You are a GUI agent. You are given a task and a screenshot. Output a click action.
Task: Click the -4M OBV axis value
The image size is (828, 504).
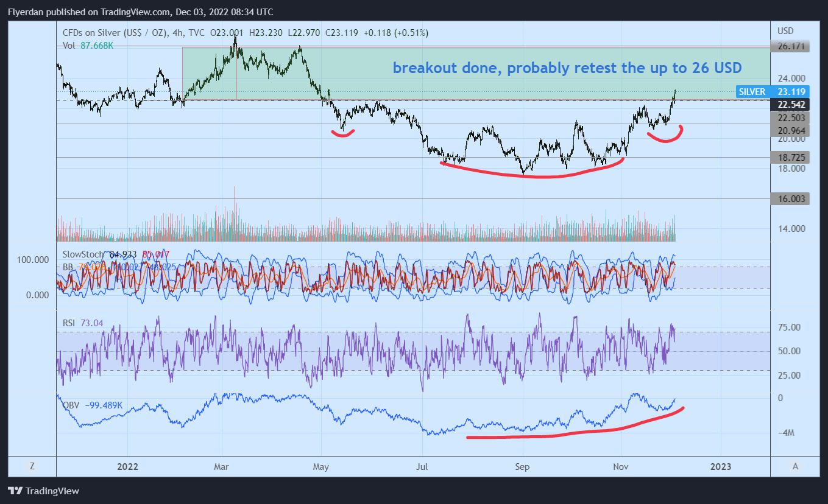pyautogui.click(x=787, y=433)
